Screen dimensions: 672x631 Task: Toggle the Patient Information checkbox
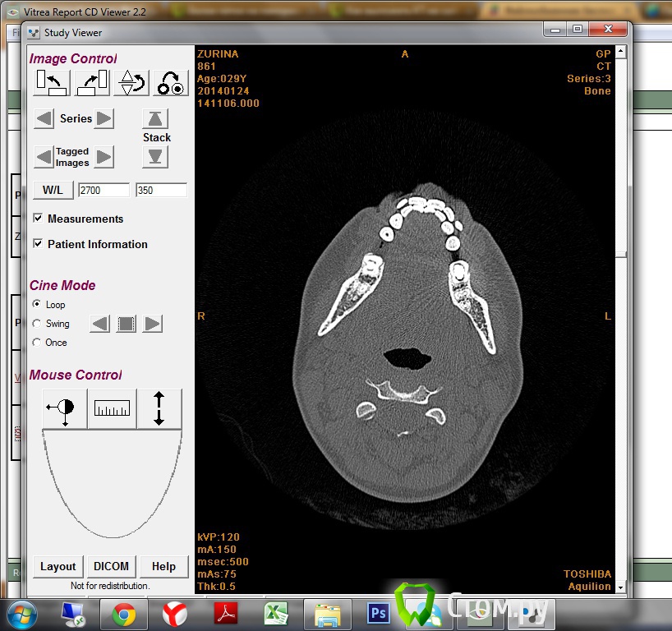(x=38, y=244)
